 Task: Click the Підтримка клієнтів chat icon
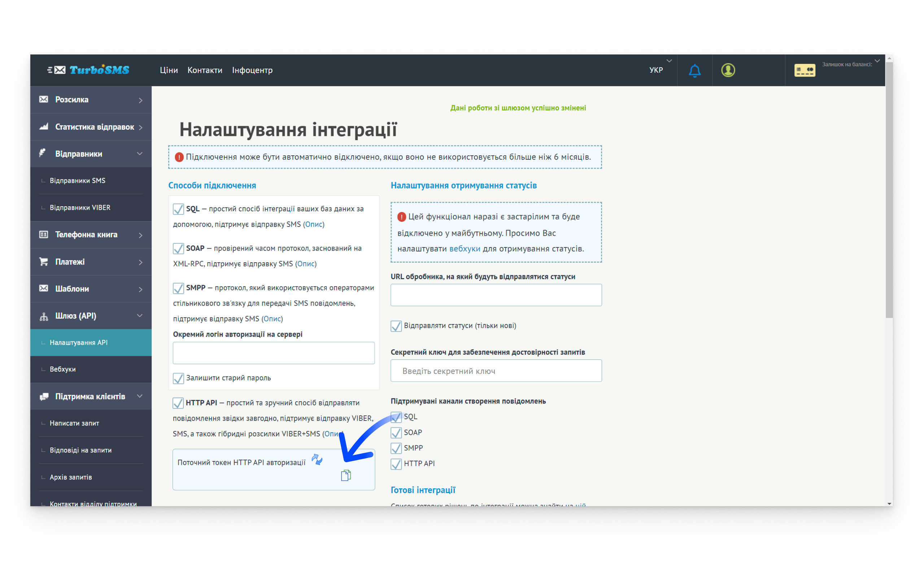44,396
